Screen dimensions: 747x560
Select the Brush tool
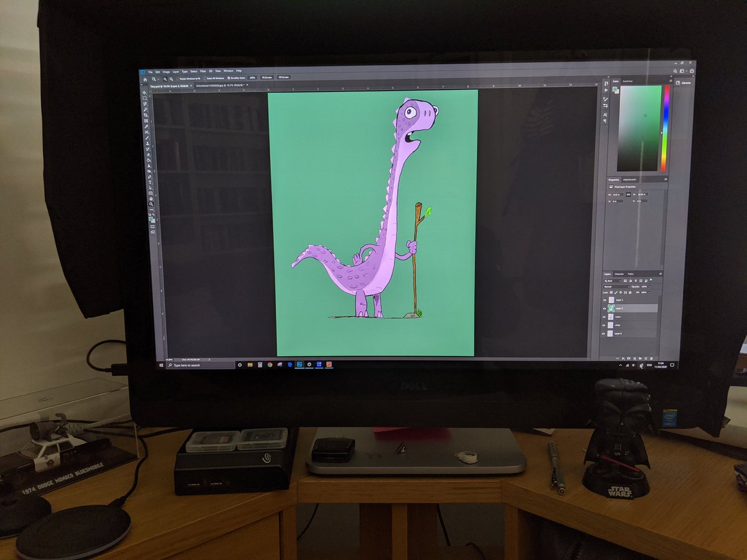[147, 138]
